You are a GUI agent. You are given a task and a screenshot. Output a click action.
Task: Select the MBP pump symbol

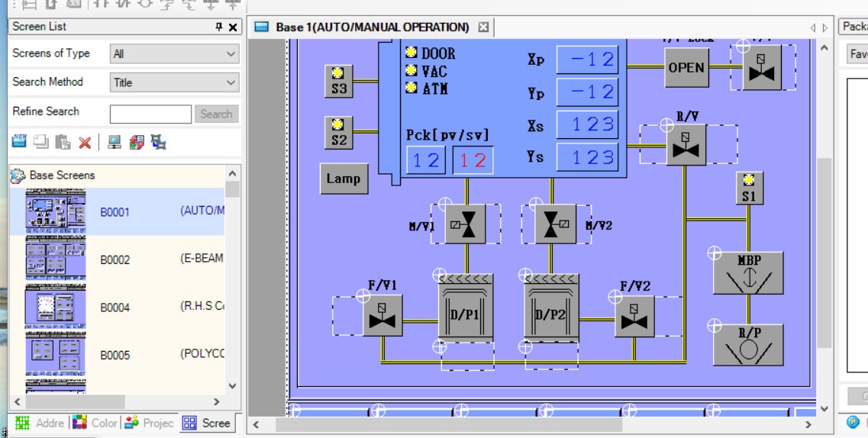[747, 273]
